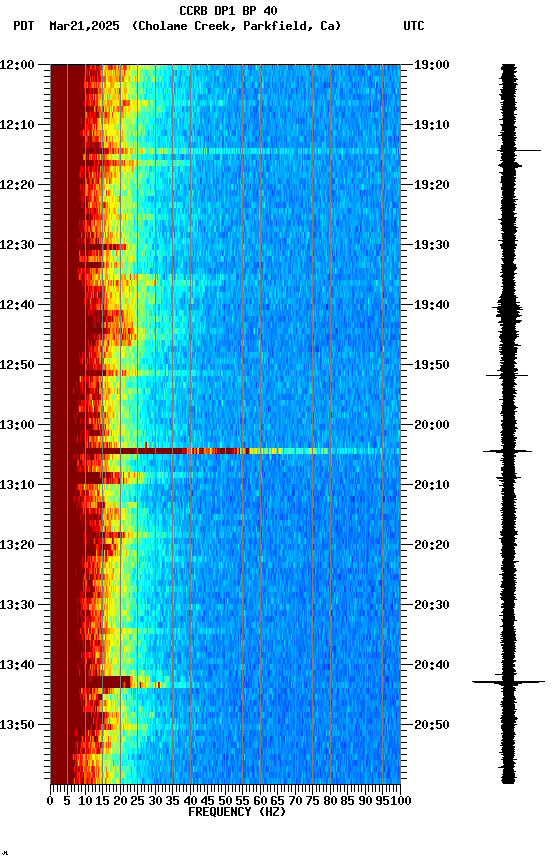Click the '20:30' UTC time label
552x864 pixels.
[432, 606]
